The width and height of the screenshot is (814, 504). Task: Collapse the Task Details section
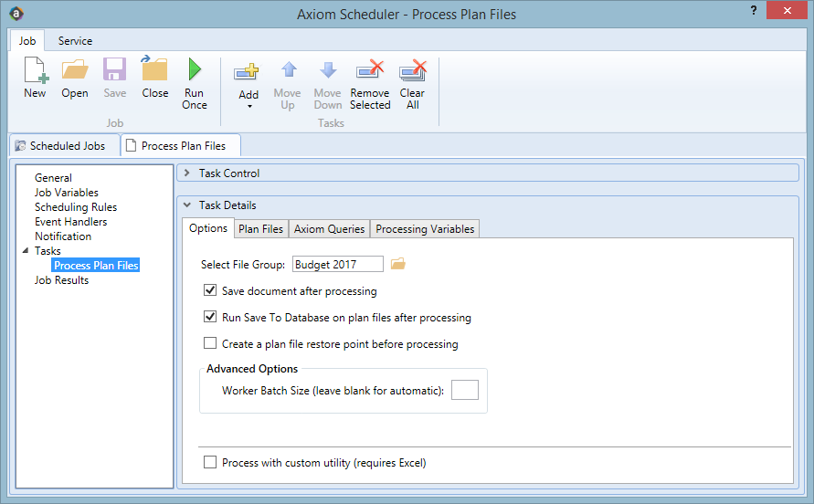click(187, 205)
